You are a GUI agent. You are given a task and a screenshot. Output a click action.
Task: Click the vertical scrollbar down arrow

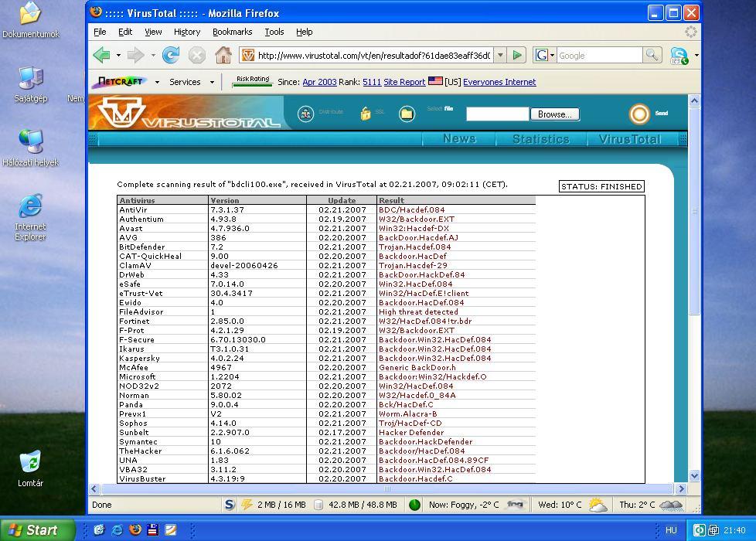[x=694, y=475]
